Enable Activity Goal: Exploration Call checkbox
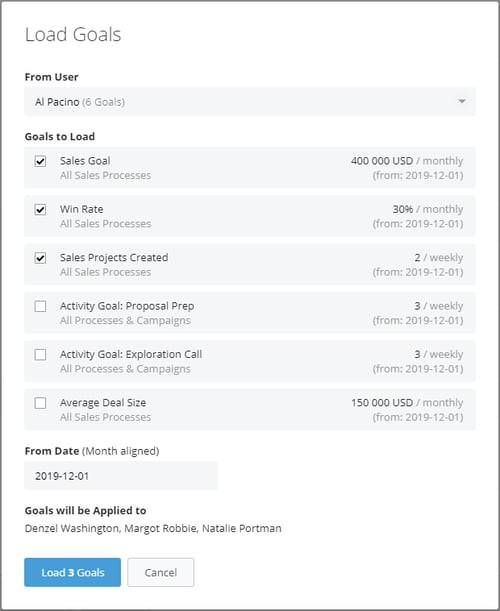 click(x=40, y=354)
